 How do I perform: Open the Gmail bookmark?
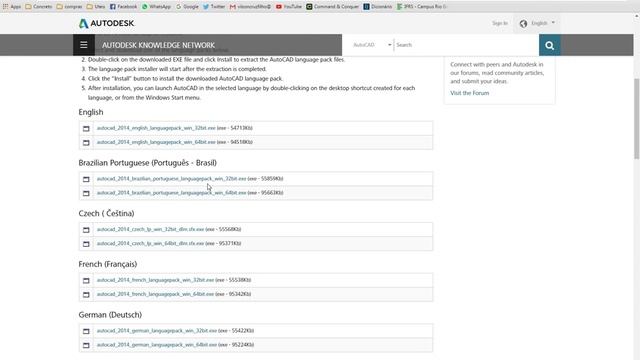coord(250,7)
